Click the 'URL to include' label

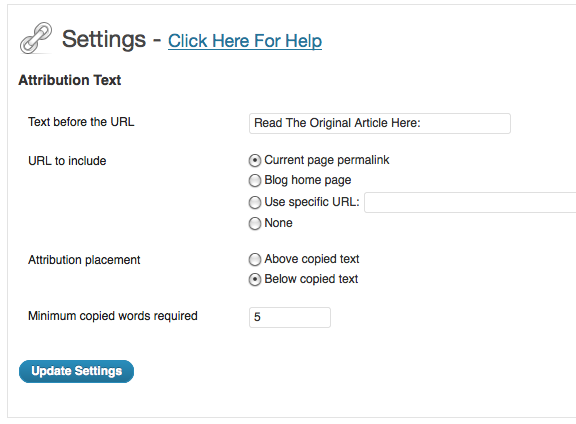[67, 161]
